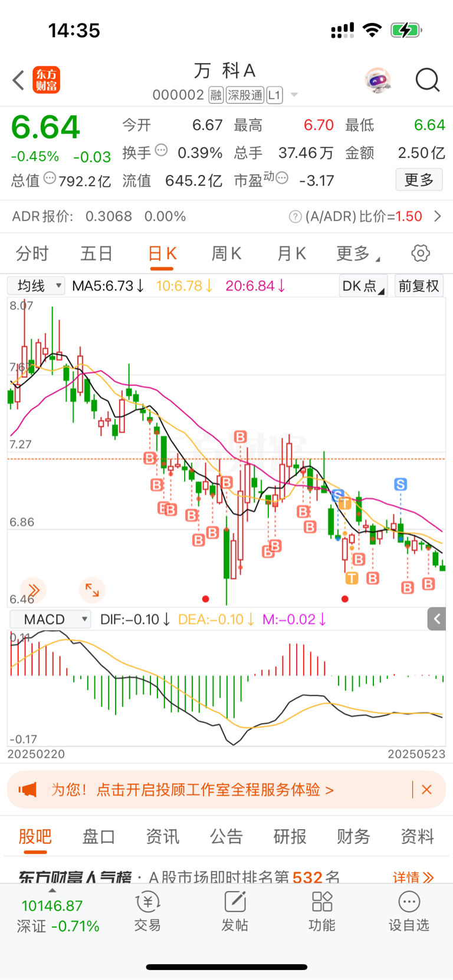This screenshot has height=980, width=453.
Task: Switch to the 盘口 tab
Action: pyautogui.click(x=99, y=836)
